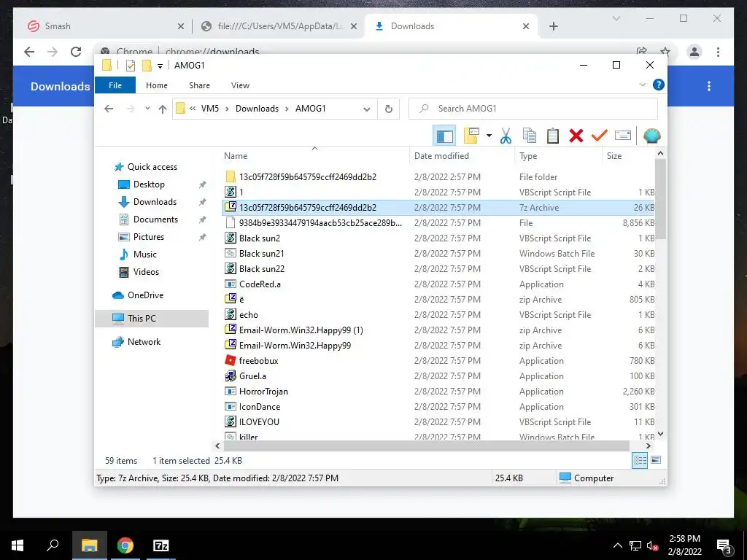Refresh the AMOG1 folder view
This screenshot has height=560, width=747.
389,109
